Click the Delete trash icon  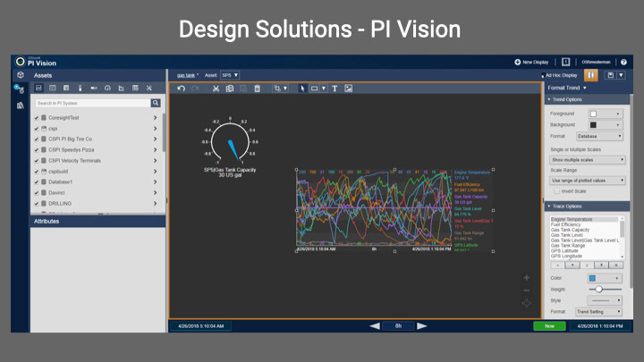click(257, 88)
